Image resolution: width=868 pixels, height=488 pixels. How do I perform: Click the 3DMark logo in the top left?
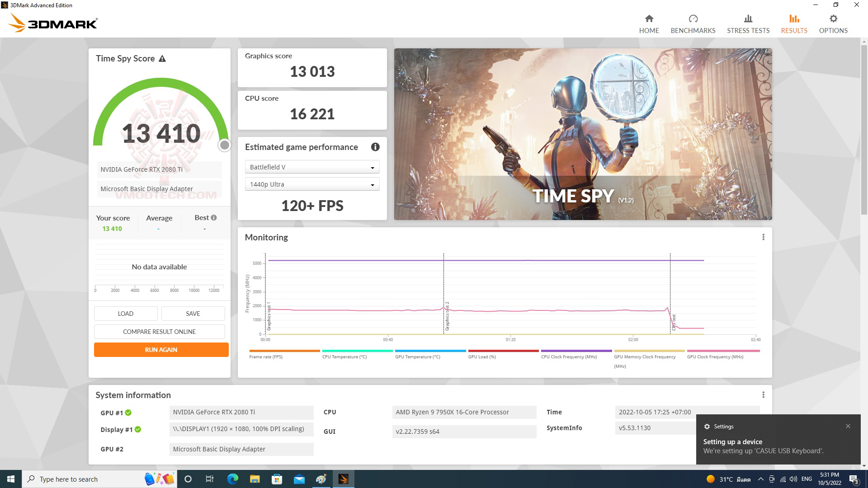pos(52,23)
